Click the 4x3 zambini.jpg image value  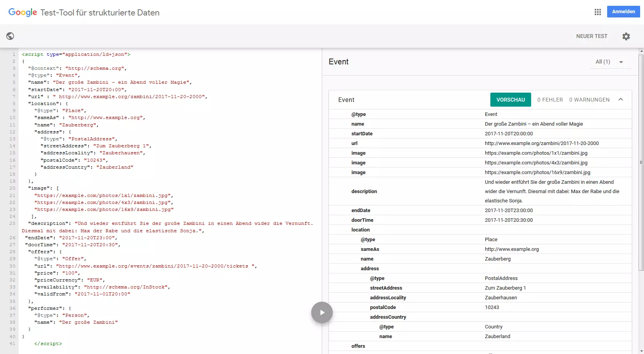click(536, 162)
